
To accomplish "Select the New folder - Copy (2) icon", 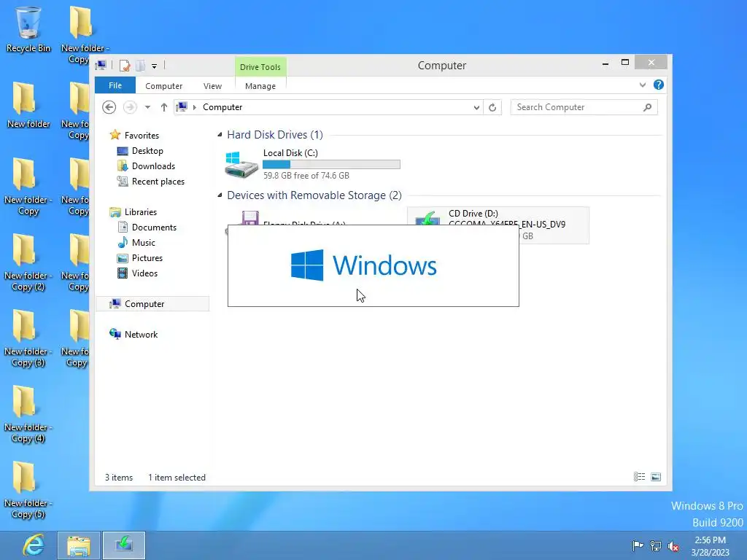I will click(28, 262).
